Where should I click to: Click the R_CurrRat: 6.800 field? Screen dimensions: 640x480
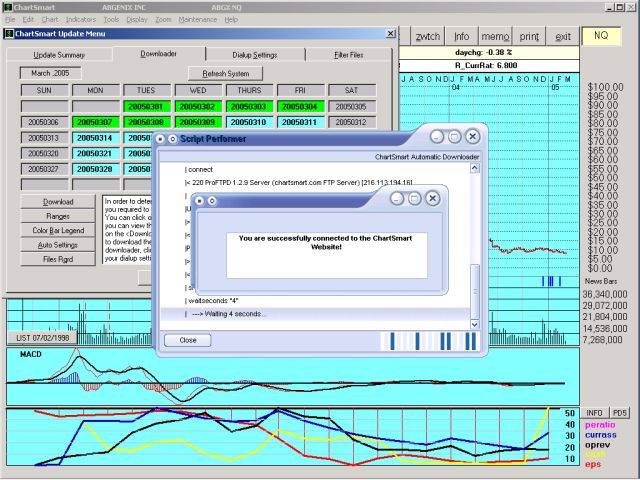[x=489, y=65]
